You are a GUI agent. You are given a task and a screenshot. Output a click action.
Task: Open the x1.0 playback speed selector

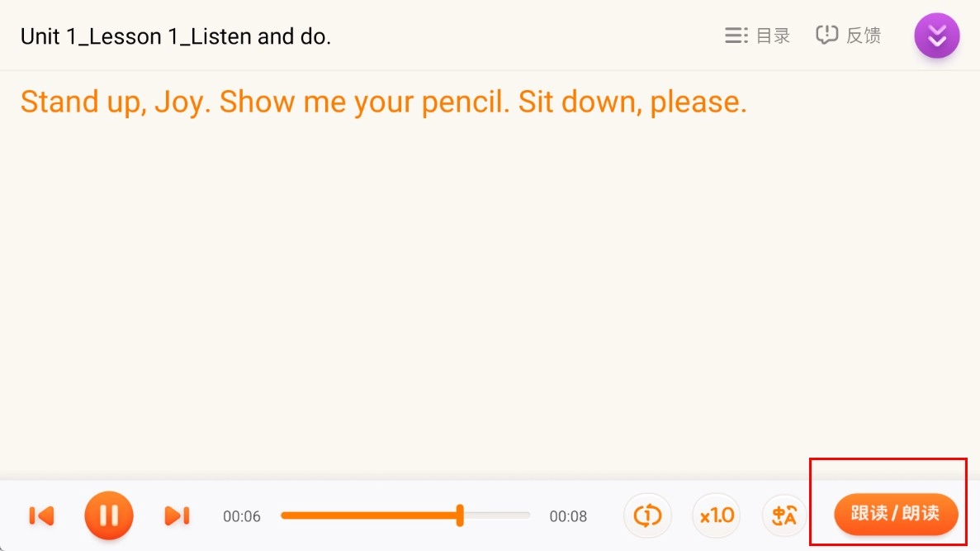716,515
